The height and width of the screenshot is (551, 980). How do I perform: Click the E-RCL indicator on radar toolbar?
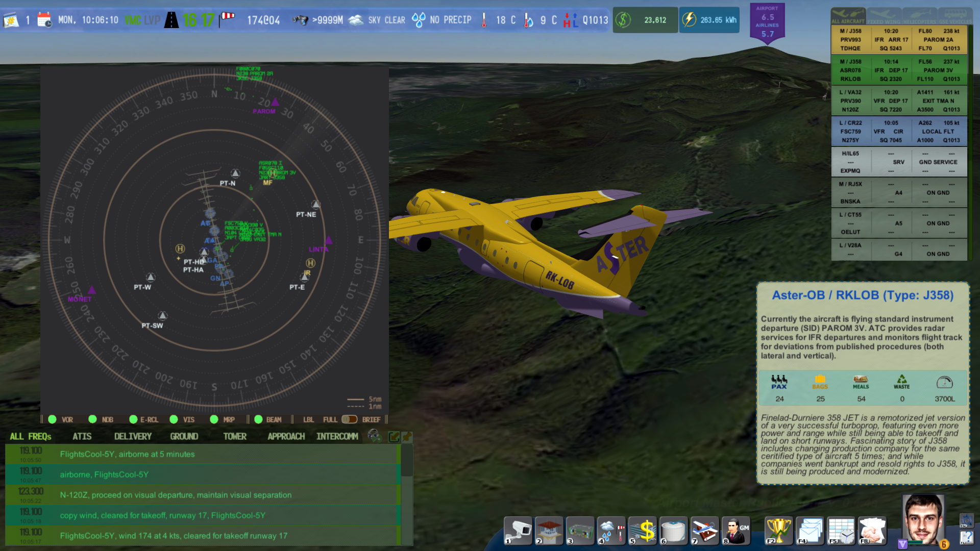pos(133,419)
